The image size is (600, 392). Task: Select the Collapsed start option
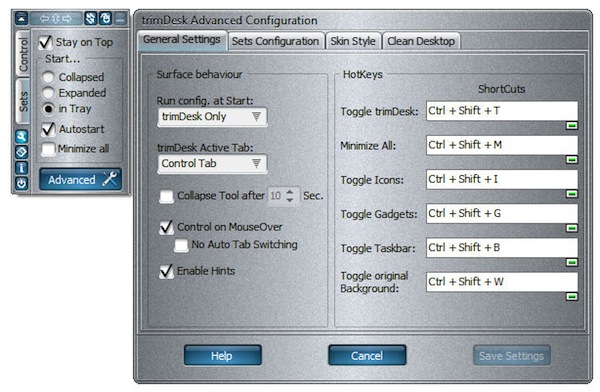point(48,77)
